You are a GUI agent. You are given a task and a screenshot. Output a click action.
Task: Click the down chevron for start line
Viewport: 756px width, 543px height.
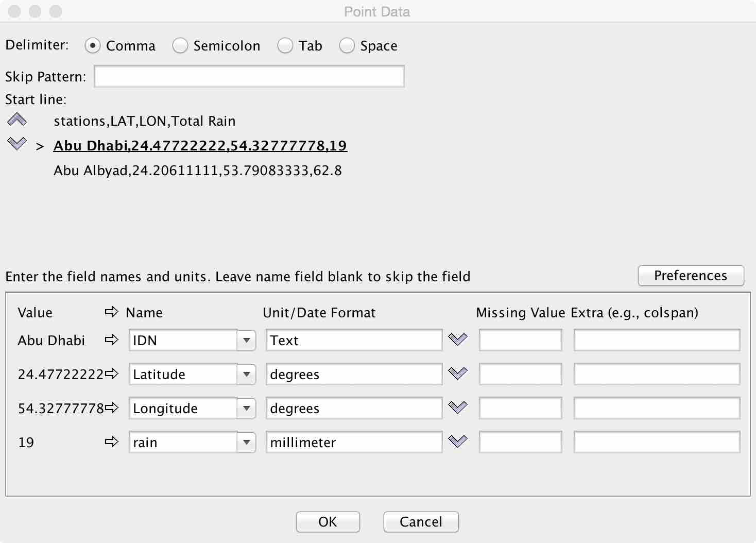coord(17,144)
